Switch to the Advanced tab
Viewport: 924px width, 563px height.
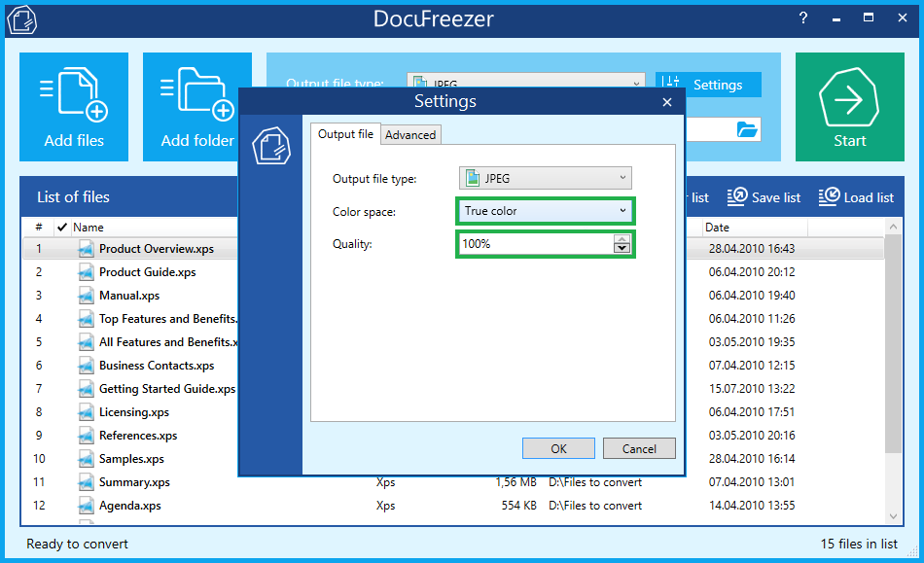410,135
